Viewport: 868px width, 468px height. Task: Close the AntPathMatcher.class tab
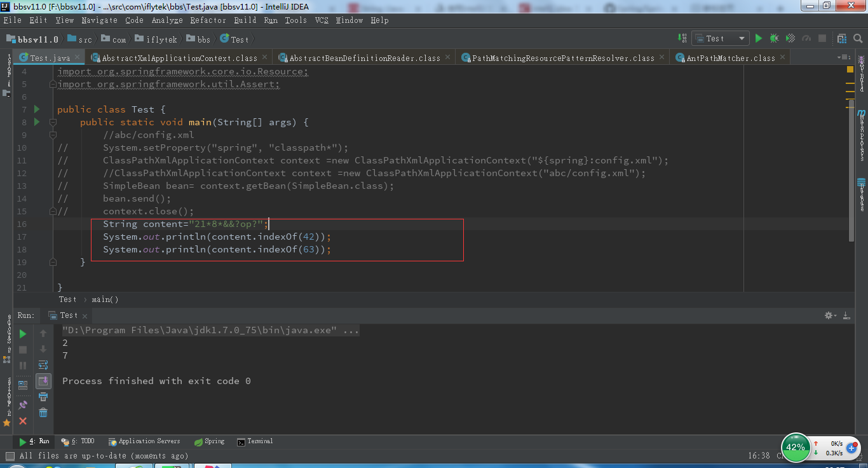click(782, 58)
